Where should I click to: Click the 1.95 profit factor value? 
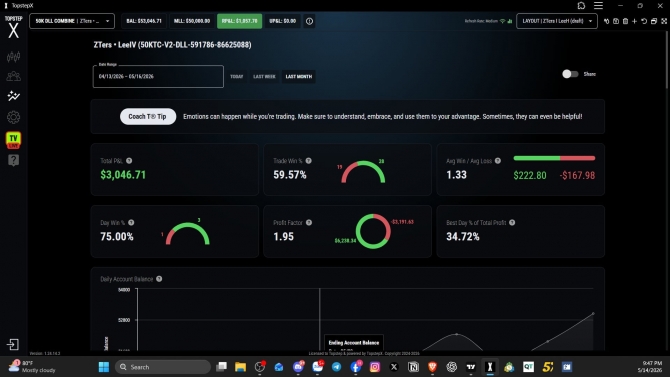pos(283,237)
